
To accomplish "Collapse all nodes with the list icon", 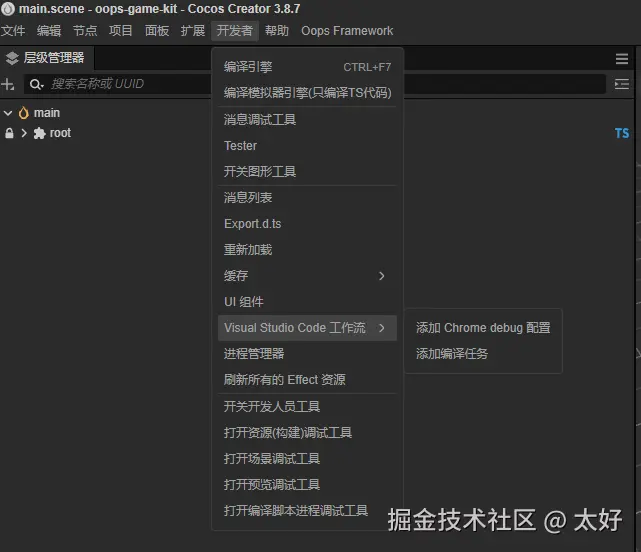I will [622, 84].
